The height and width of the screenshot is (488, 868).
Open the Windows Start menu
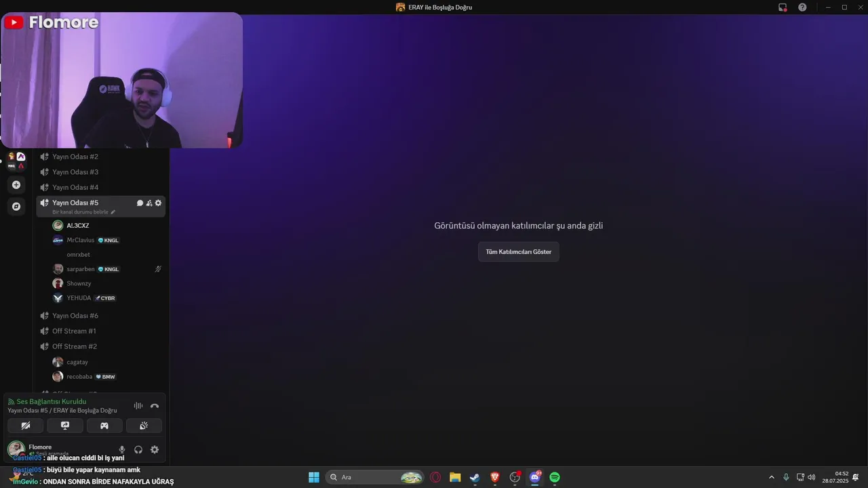pos(314,477)
